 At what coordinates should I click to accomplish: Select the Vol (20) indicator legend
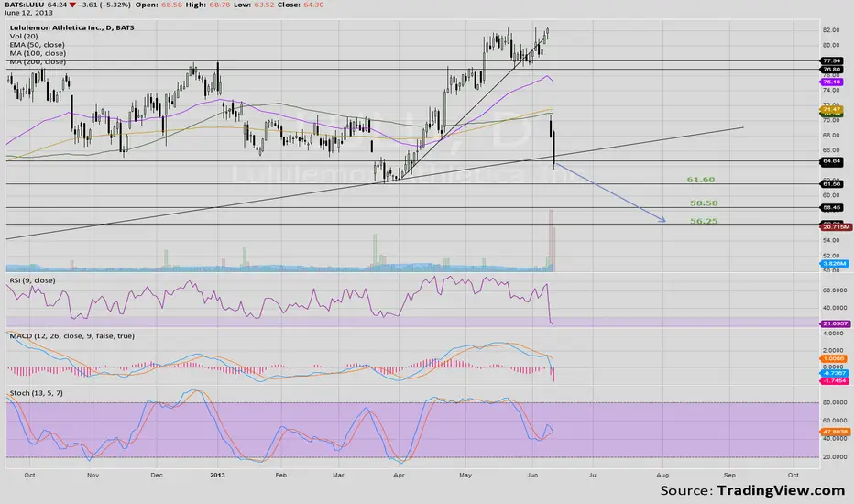coord(24,36)
